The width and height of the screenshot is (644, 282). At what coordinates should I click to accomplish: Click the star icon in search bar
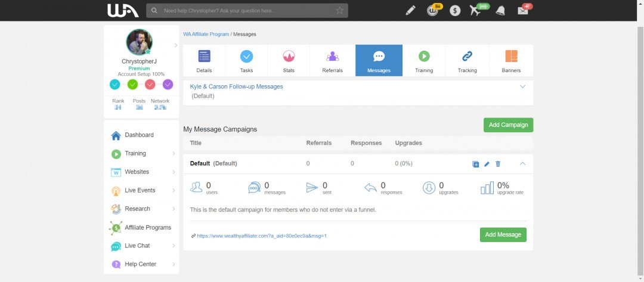339,11
